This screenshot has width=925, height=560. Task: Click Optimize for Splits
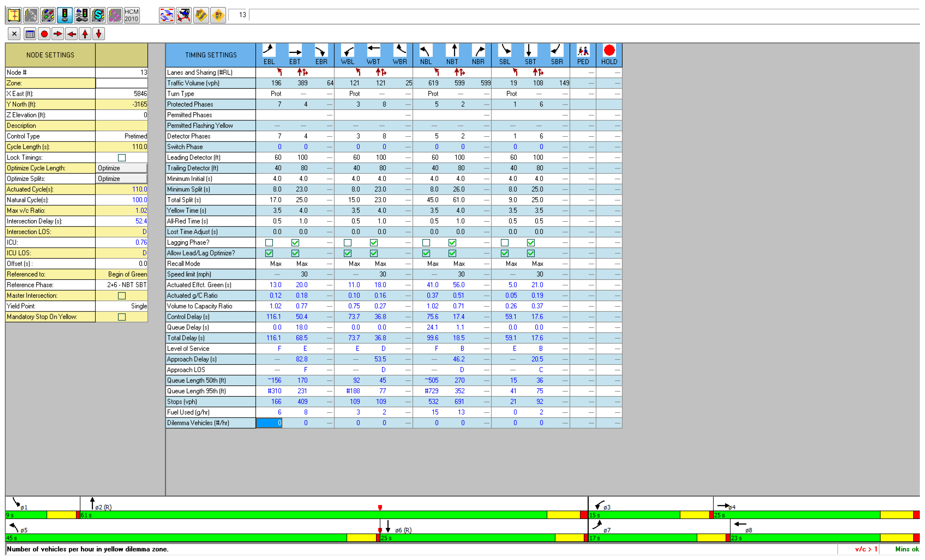point(121,179)
